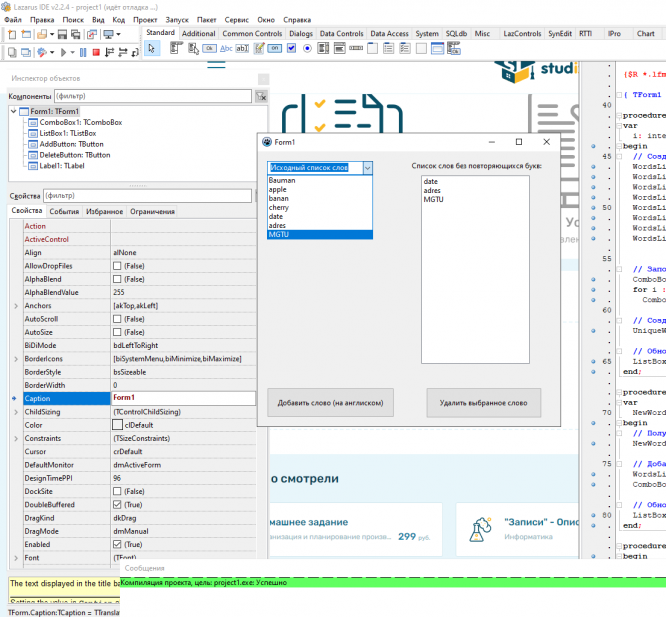666x617 pixels.
Task: Click the Color property swatch clDefault
Action: 118,425
